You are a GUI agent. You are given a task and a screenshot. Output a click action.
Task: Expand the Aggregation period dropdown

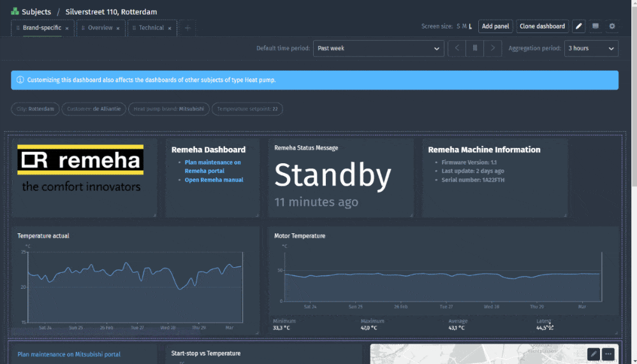pyautogui.click(x=590, y=48)
